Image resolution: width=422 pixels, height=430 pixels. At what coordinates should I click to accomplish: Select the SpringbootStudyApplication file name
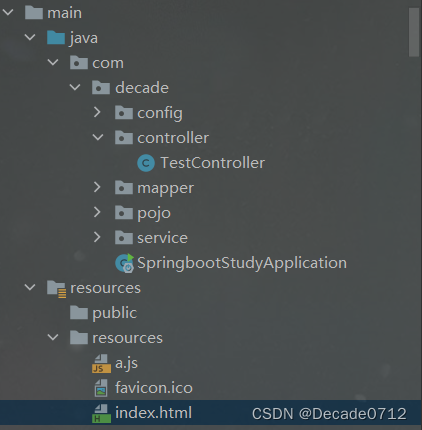pyautogui.click(x=242, y=263)
